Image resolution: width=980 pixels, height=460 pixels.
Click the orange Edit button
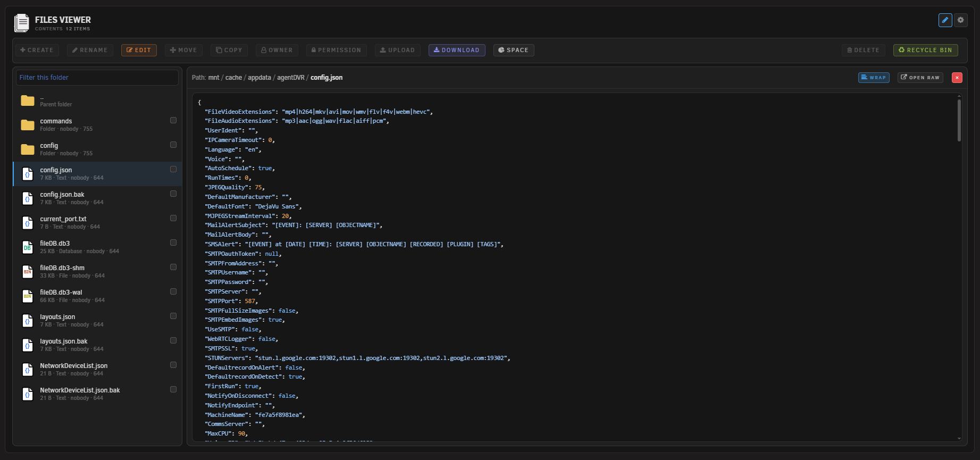click(x=139, y=50)
